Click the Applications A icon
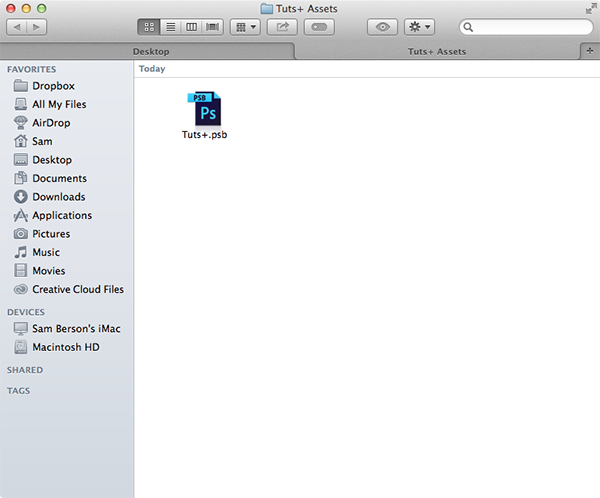600x498 pixels. click(x=21, y=215)
